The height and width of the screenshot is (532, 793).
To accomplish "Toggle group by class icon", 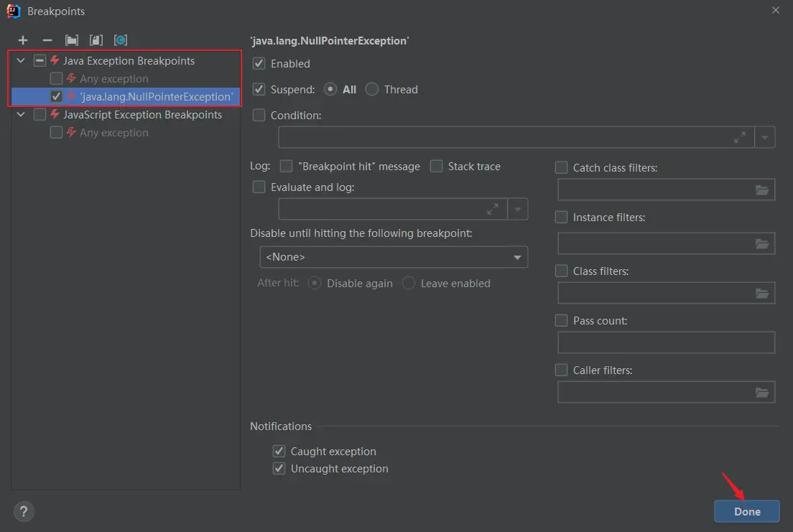I will click(96, 40).
